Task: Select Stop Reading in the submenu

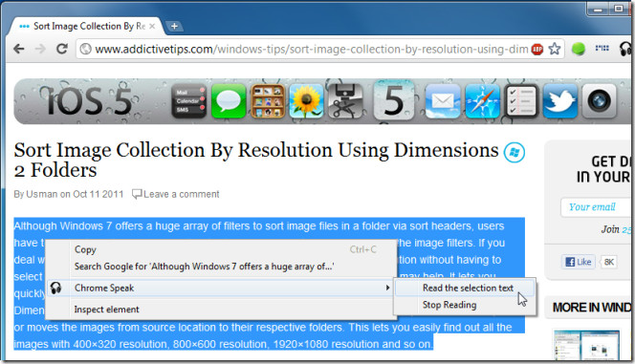Action: click(x=465, y=305)
